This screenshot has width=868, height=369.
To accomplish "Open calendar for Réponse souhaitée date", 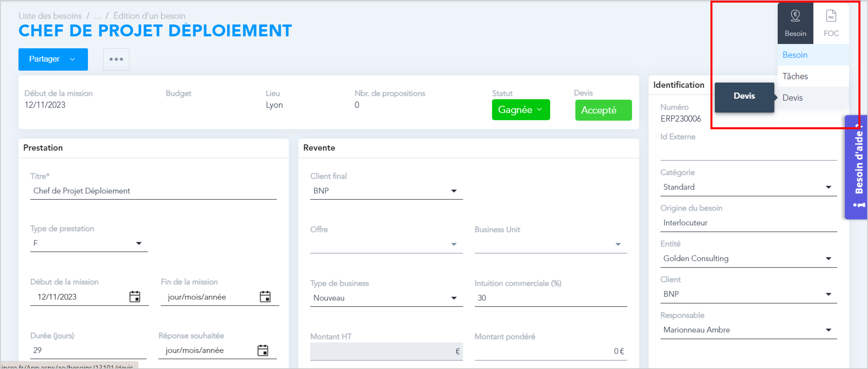I will [x=263, y=350].
